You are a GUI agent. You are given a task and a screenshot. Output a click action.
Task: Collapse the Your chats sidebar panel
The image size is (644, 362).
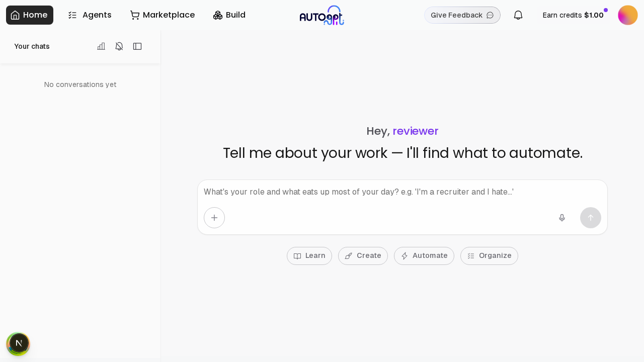137,46
